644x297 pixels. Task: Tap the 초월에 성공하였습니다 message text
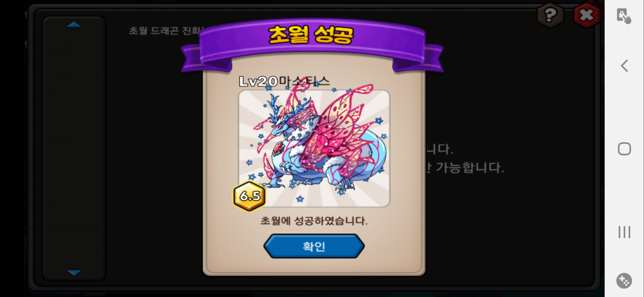pos(314,221)
